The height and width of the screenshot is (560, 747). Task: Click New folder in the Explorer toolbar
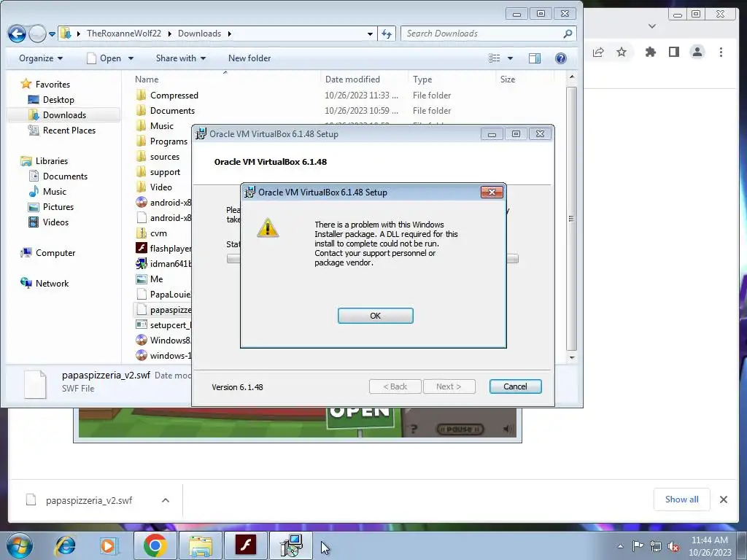[249, 58]
